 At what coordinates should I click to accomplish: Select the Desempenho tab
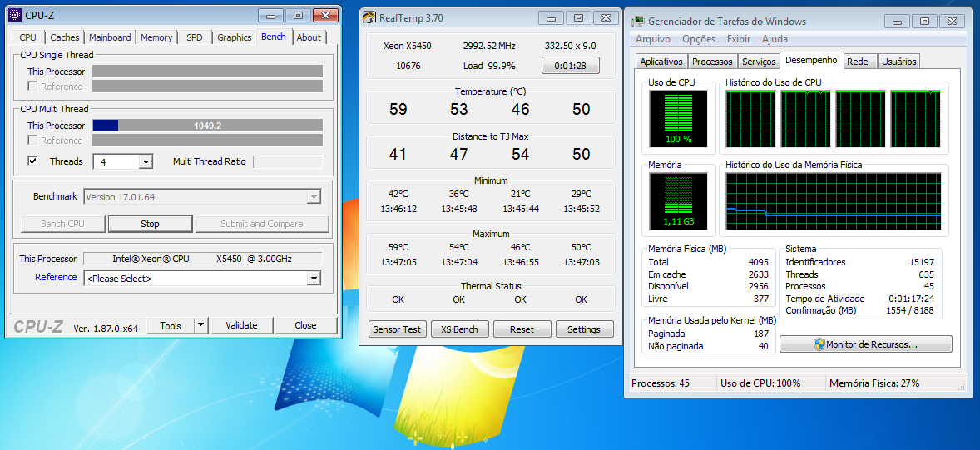coord(811,60)
